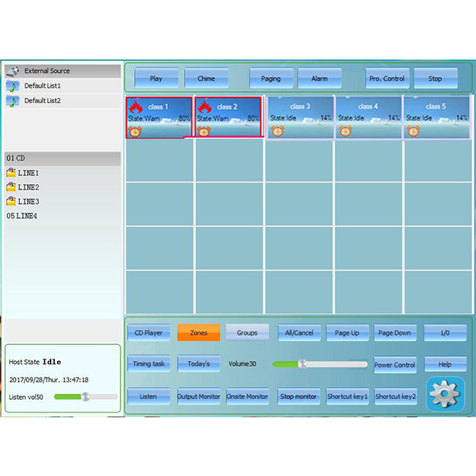Open settings with the gear icon
Screen dimensions: 476x476
pos(445,394)
